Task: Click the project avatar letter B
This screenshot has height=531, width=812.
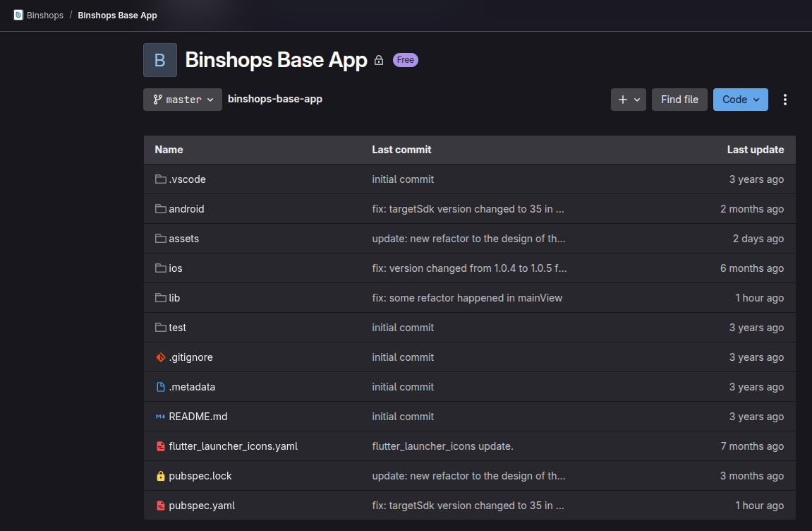Action: (x=160, y=60)
